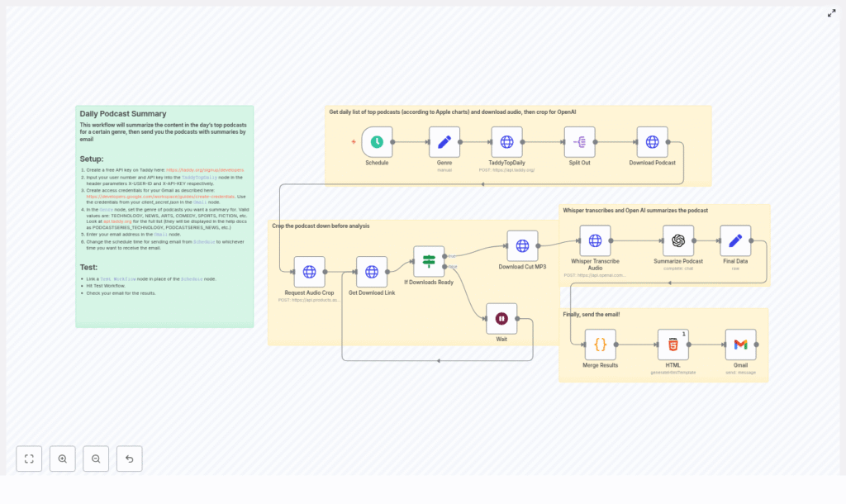Toggle fullscreen view of the canvas
Image resolution: width=846 pixels, height=504 pixels.
coord(832,13)
